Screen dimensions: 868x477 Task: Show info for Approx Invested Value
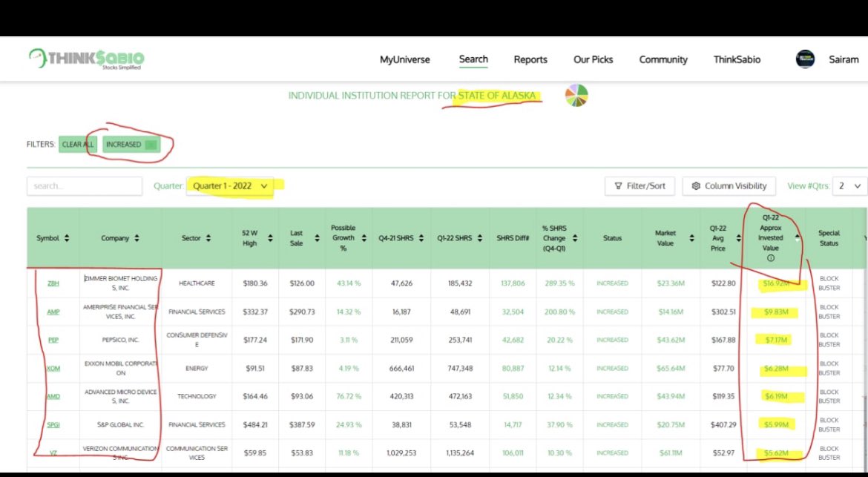point(771,258)
